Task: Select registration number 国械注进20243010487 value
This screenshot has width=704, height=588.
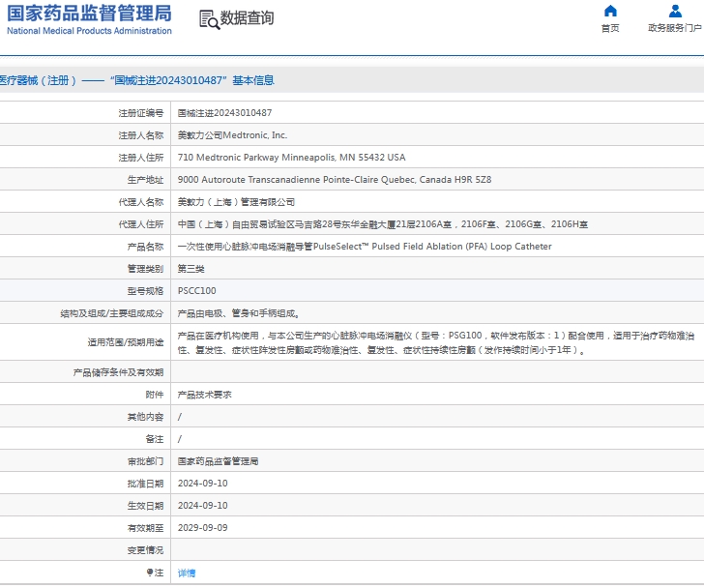Action: coord(224,113)
